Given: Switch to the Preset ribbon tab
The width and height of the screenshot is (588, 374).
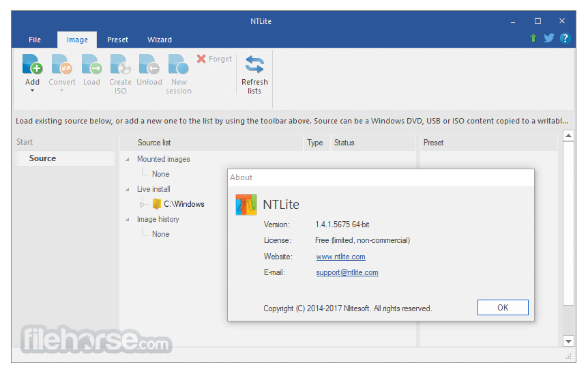Looking at the screenshot, I should 118,40.
